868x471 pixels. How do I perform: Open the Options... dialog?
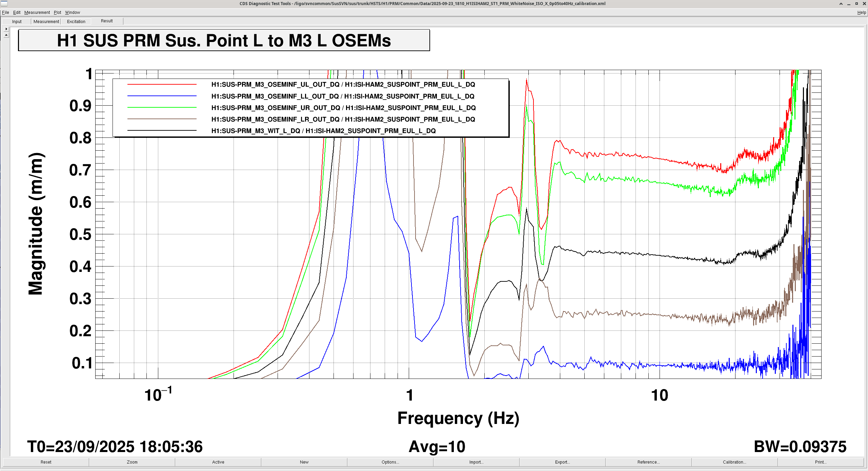point(390,462)
